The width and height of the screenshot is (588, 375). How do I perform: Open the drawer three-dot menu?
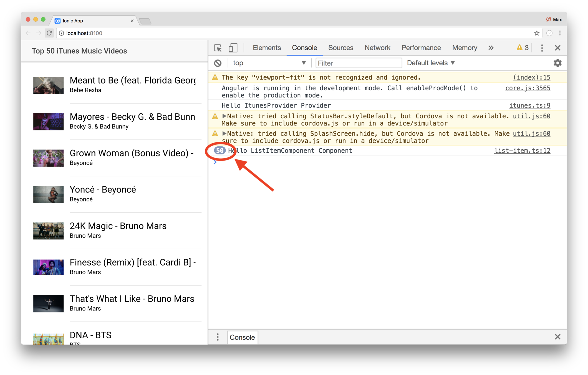218,337
